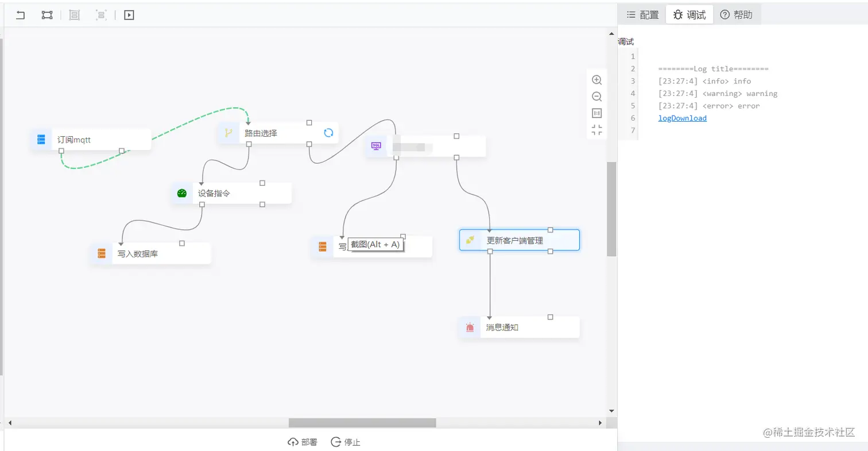The width and height of the screenshot is (868, 451).
Task: Click the greyed-out group toolbar icon
Action: pyautogui.click(x=74, y=15)
